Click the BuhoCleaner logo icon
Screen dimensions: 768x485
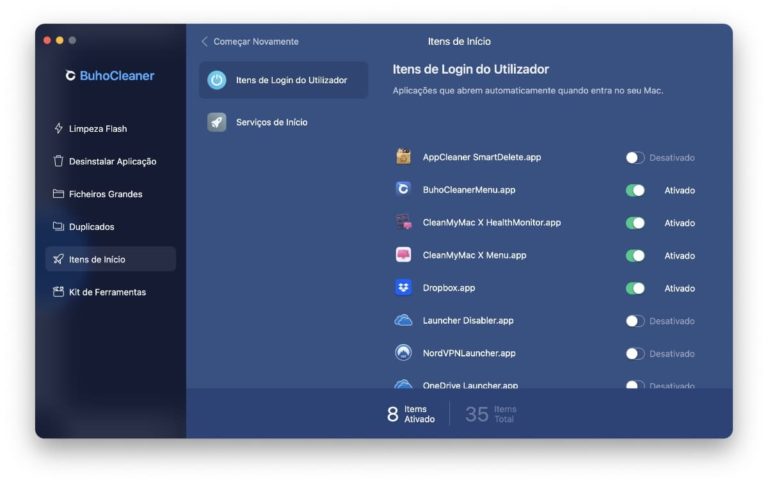point(70,76)
